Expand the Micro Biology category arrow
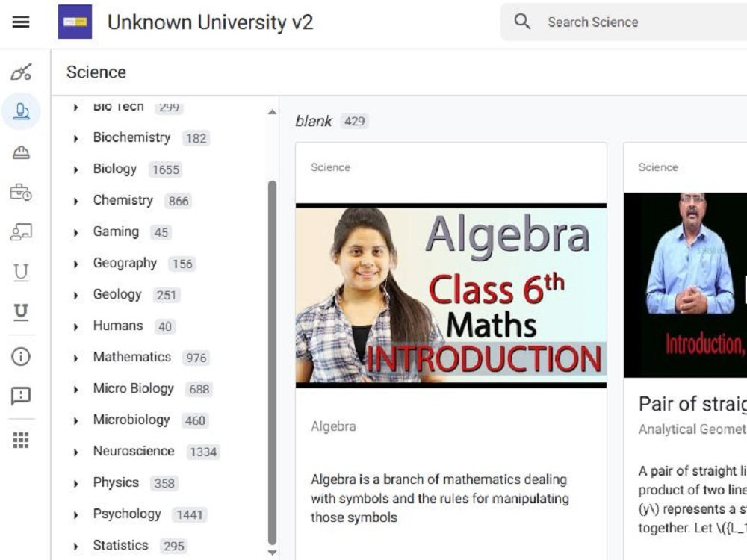 point(75,390)
